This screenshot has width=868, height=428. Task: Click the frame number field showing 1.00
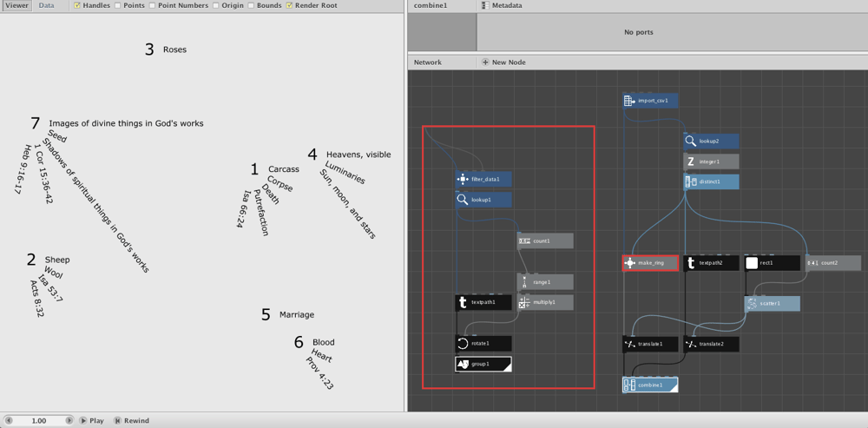39,421
